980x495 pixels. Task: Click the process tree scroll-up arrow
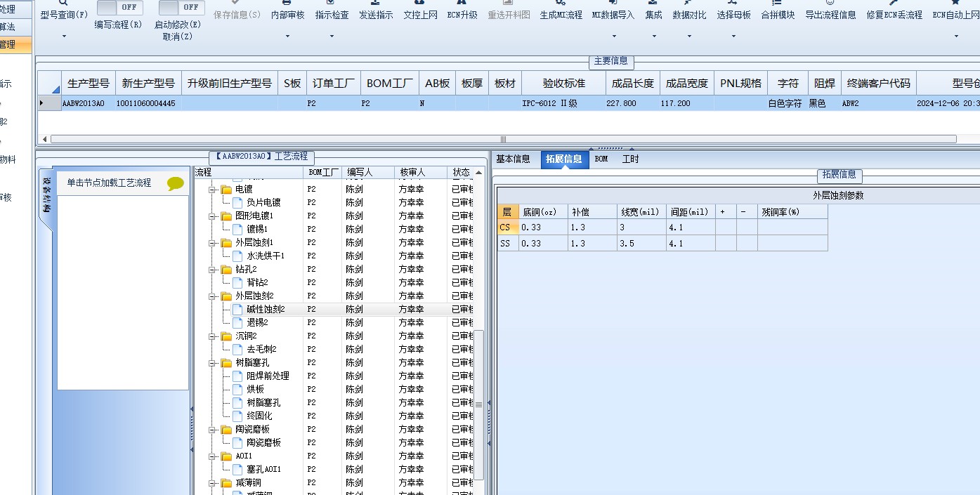tap(479, 172)
